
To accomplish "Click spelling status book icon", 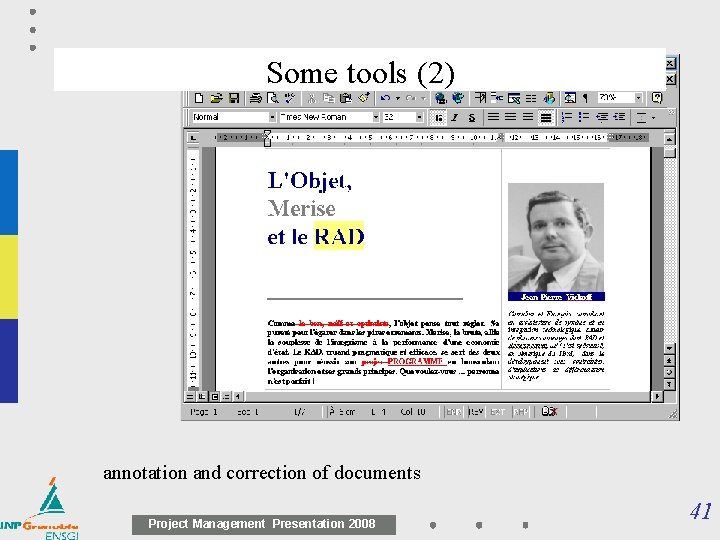I will coord(549,411).
